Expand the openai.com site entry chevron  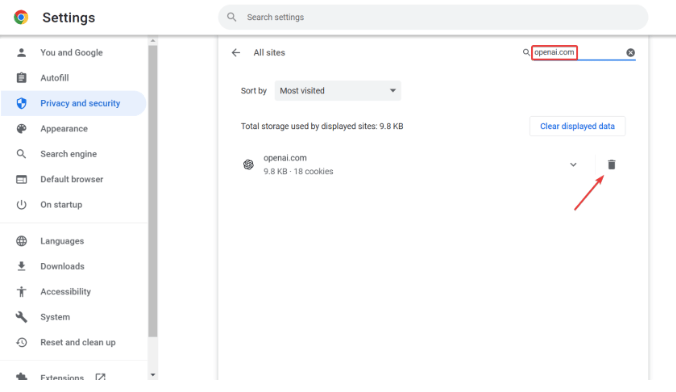click(x=573, y=164)
